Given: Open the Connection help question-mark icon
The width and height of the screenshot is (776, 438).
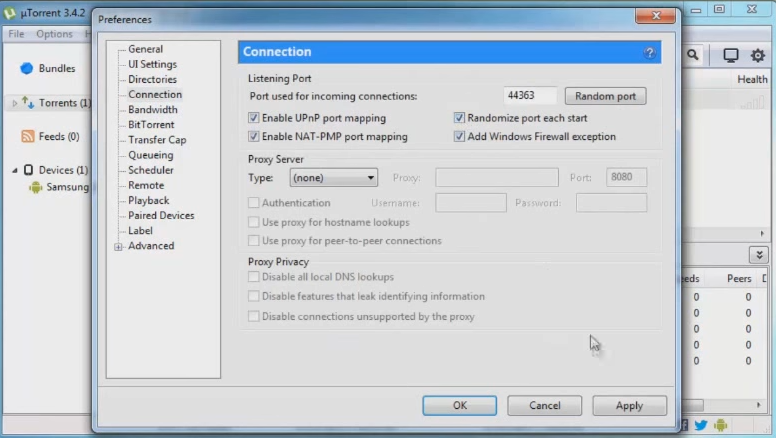Looking at the screenshot, I should click(649, 52).
